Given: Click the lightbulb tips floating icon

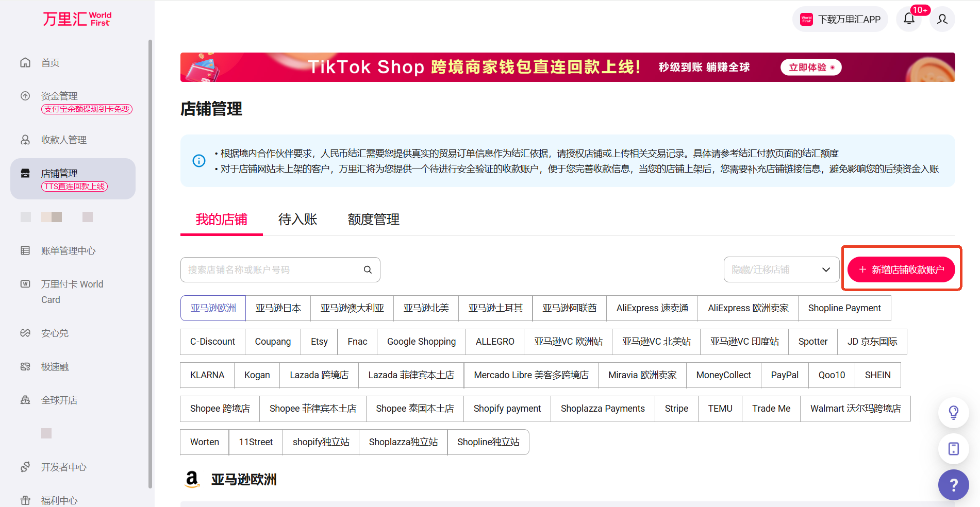Looking at the screenshot, I should click(953, 413).
